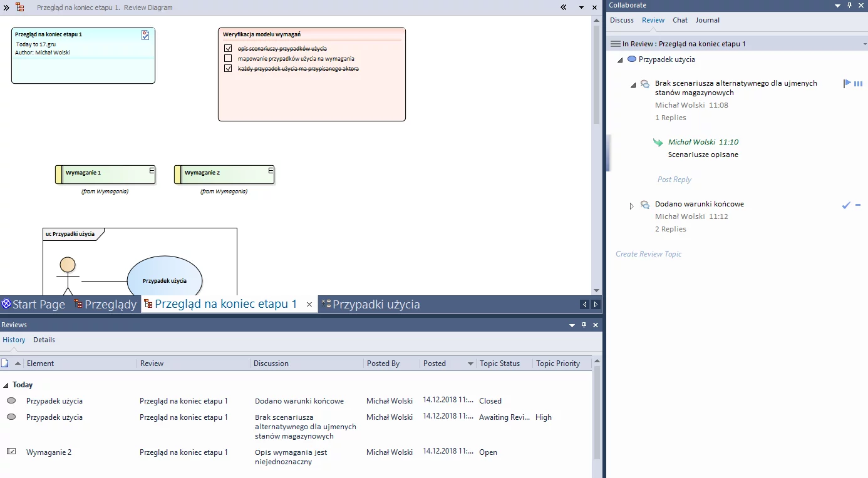Click Post Reply under Scenariusze opisane

(x=674, y=180)
